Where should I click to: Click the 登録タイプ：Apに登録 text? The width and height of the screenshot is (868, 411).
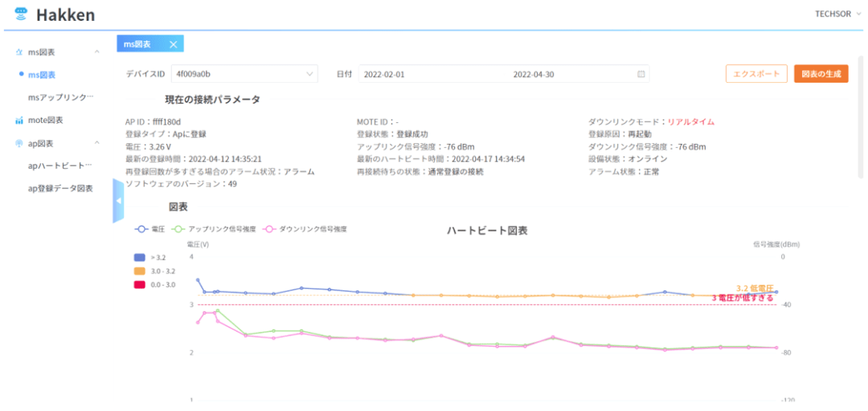[x=166, y=134]
